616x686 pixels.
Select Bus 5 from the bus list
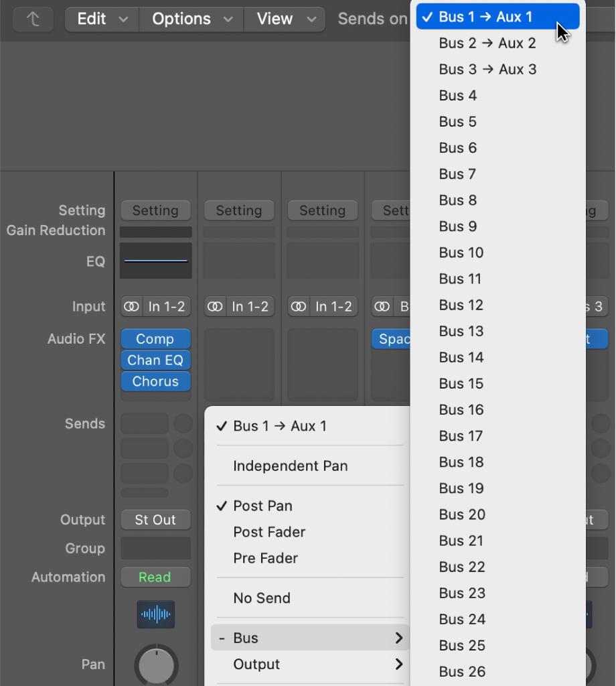point(498,122)
